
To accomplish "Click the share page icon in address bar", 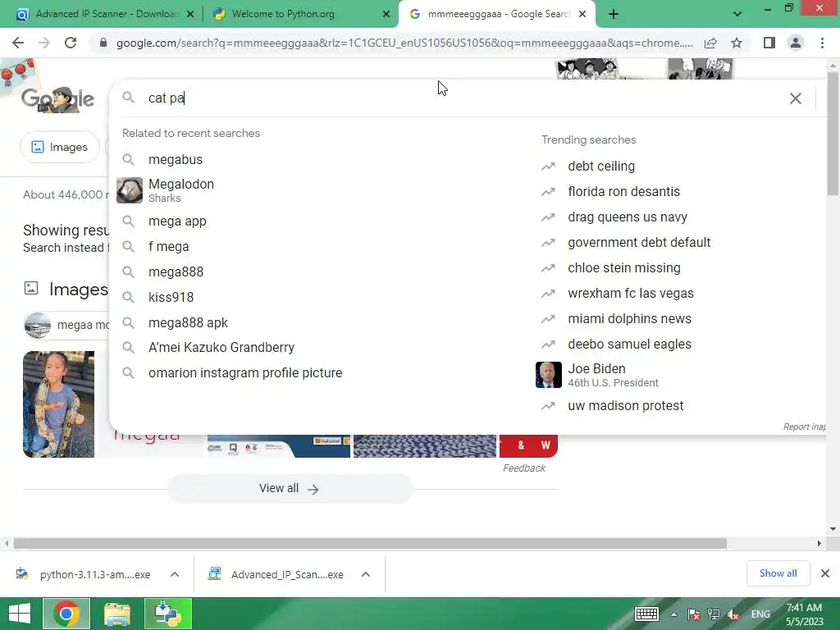I will point(710,43).
